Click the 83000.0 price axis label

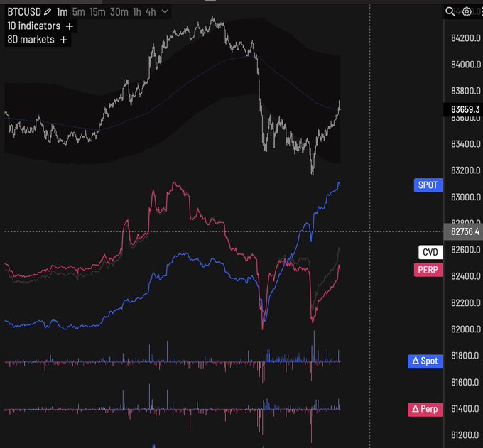[466, 197]
